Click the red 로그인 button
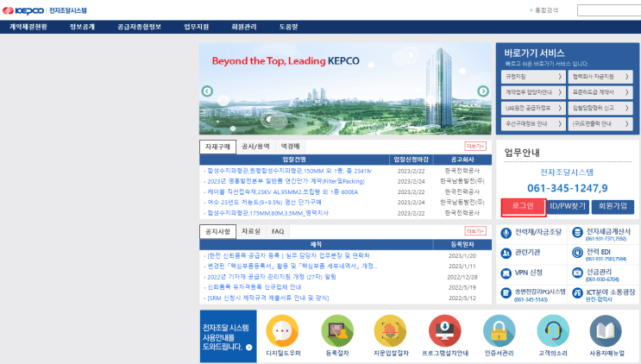Image resolution: width=641 pixels, height=364 pixels. (523, 206)
